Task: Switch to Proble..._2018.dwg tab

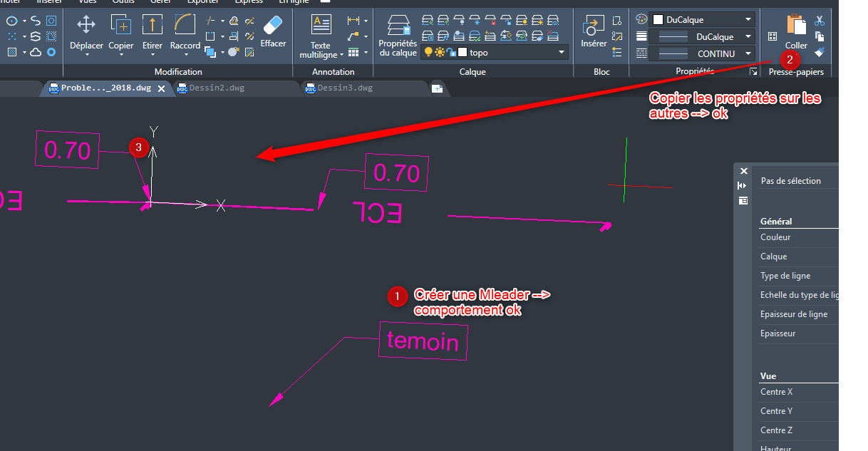Action: pos(106,88)
